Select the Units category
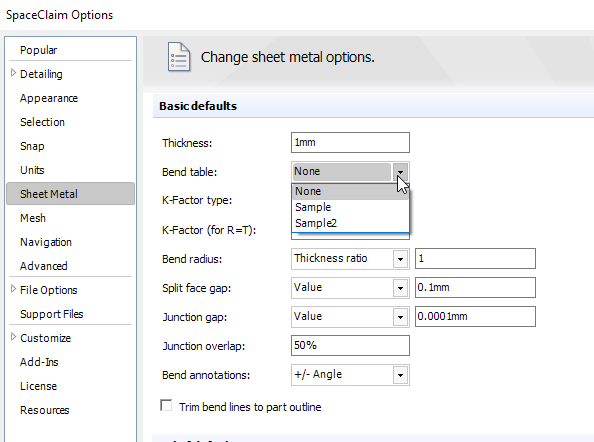594x442 pixels. point(32,170)
